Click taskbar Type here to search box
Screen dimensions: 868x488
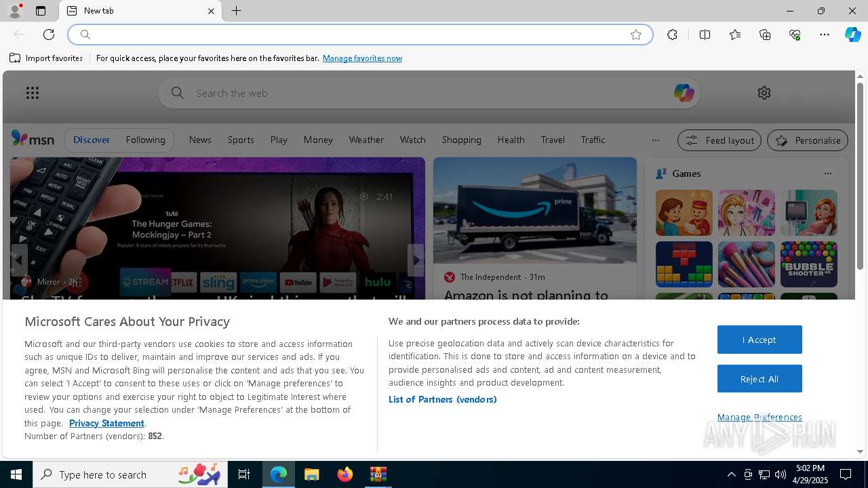(131, 474)
